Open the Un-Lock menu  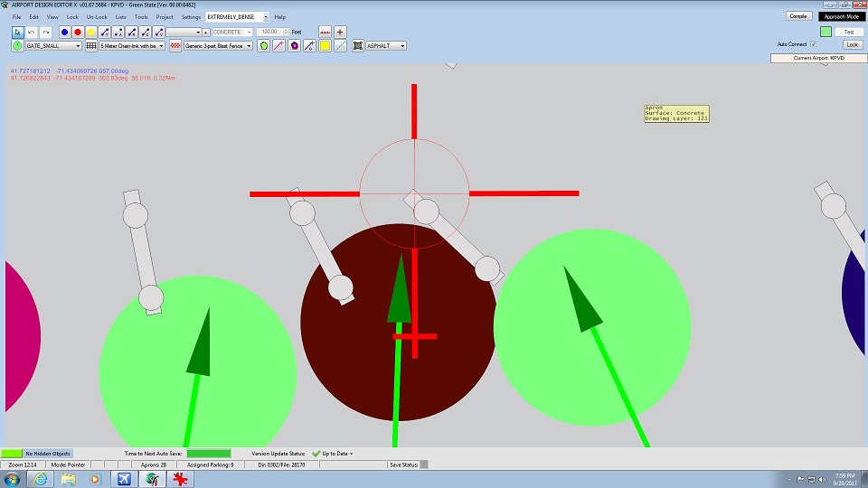click(x=97, y=17)
